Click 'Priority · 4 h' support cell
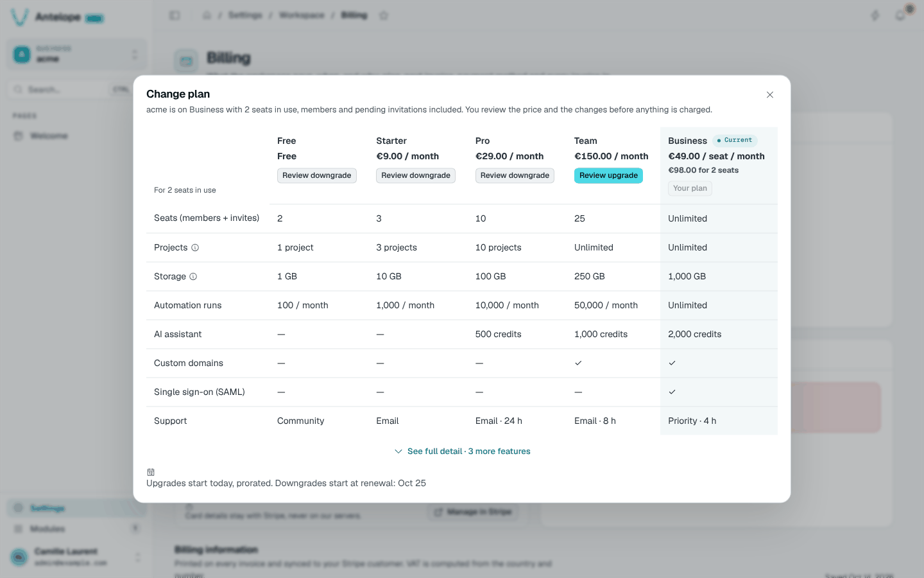The image size is (924, 578). click(692, 421)
